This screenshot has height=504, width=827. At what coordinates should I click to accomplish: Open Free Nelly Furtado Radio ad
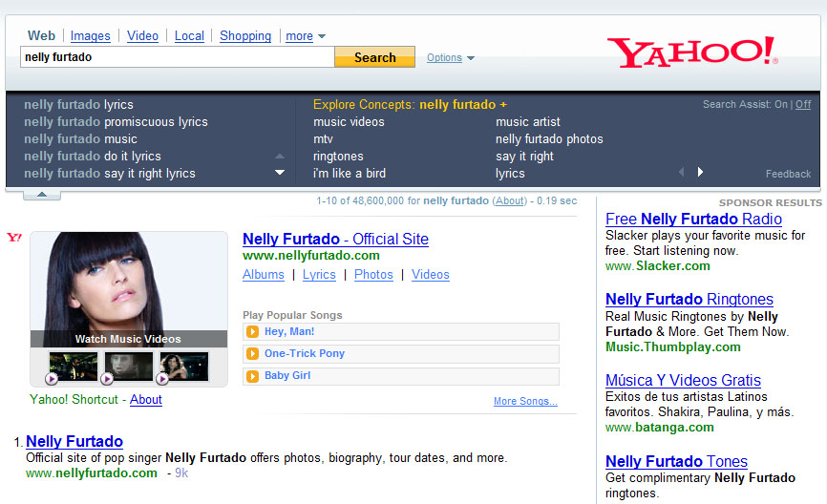point(693,219)
